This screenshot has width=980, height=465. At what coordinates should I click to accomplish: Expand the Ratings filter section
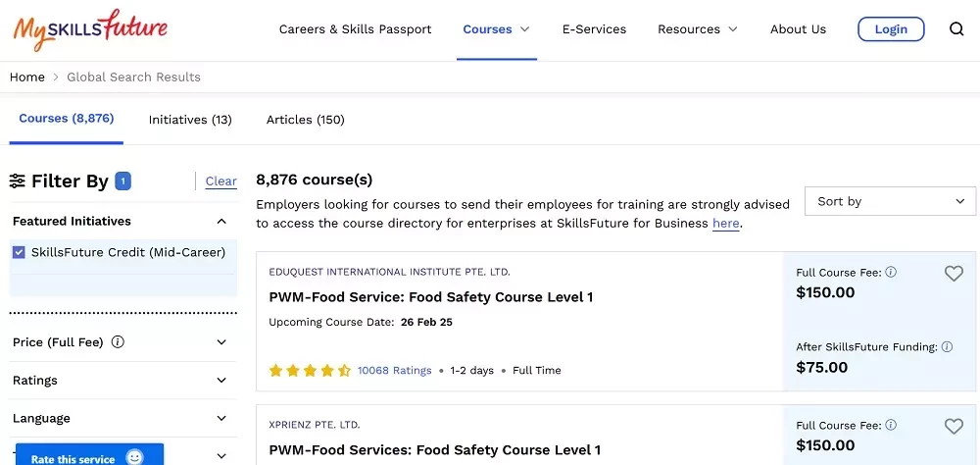click(123, 380)
